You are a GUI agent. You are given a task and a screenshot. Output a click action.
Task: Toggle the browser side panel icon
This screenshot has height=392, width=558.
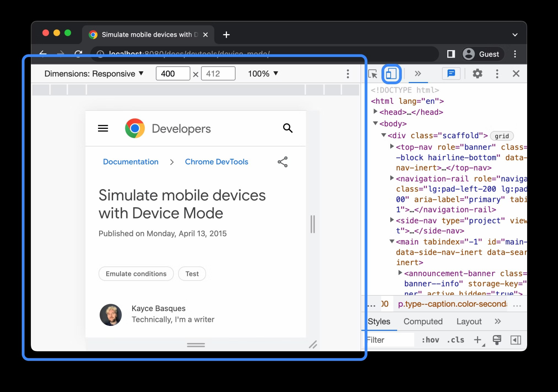pos(451,54)
